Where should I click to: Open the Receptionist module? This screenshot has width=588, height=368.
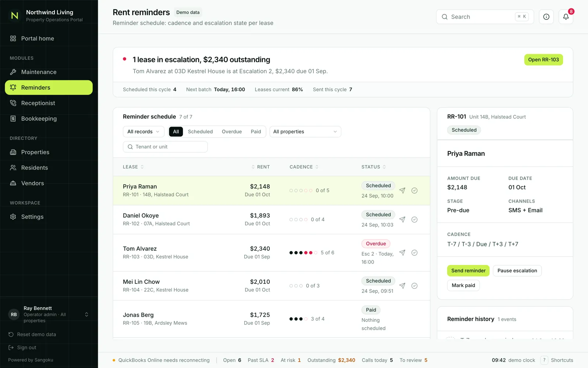(x=49, y=103)
